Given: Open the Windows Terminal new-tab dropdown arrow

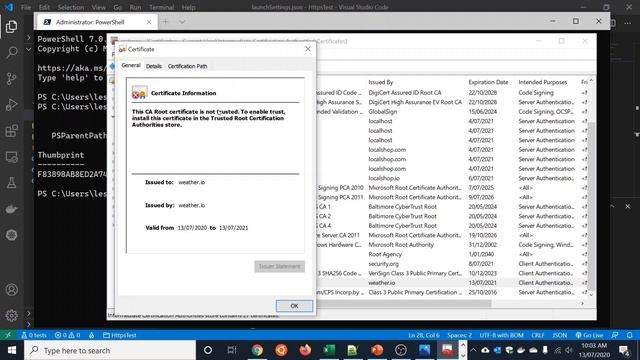Looking at the screenshot, I should (x=182, y=22).
